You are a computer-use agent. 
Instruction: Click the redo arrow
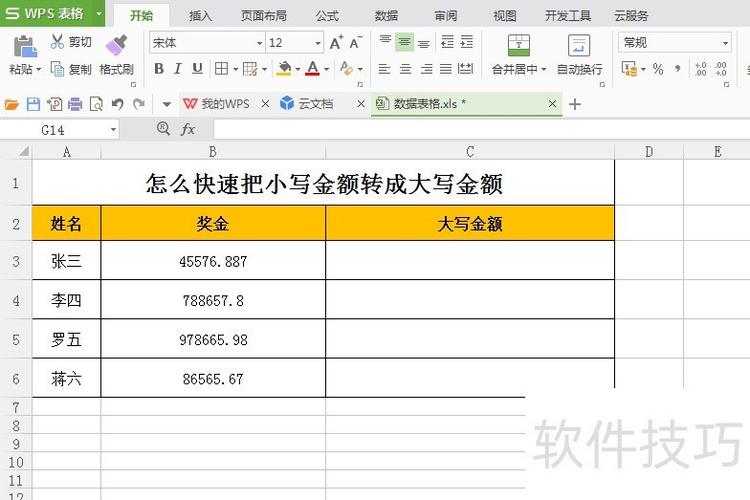tap(139, 104)
